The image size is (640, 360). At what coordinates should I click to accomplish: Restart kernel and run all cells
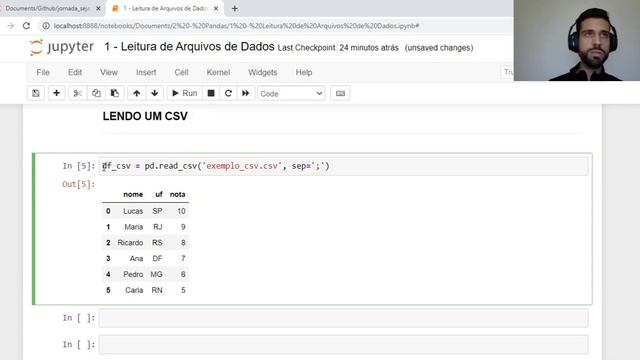pos(246,93)
